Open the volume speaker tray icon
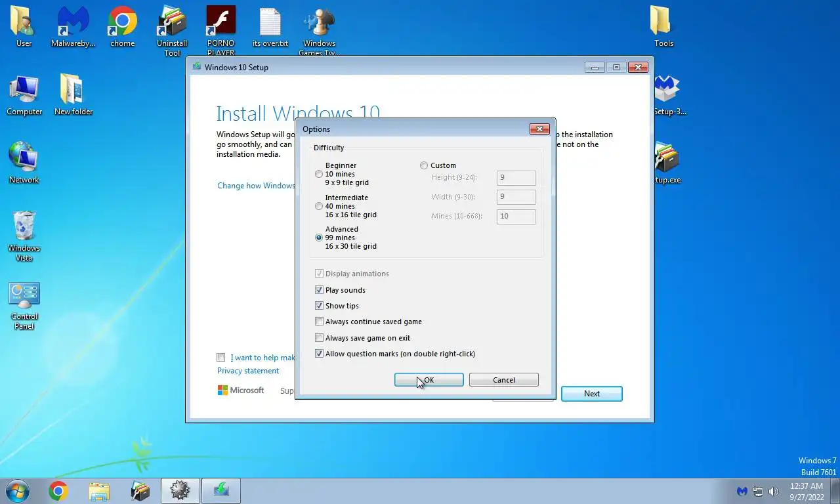The height and width of the screenshot is (504, 840). point(774,491)
